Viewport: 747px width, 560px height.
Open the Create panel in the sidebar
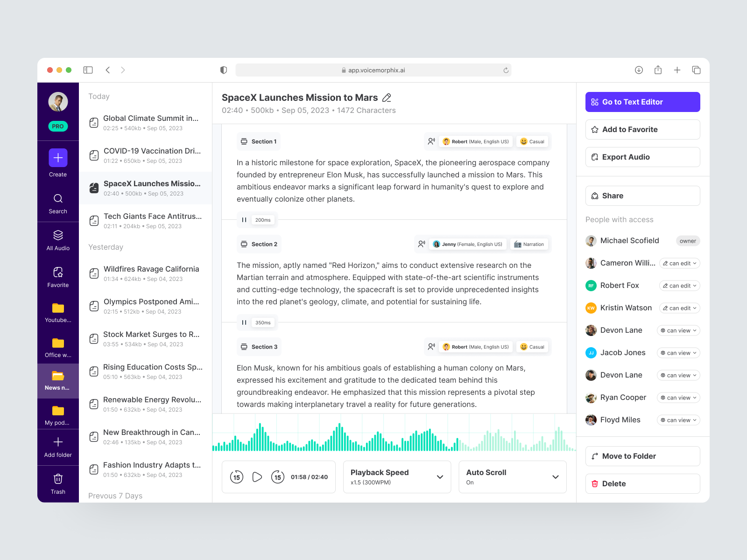click(57, 162)
